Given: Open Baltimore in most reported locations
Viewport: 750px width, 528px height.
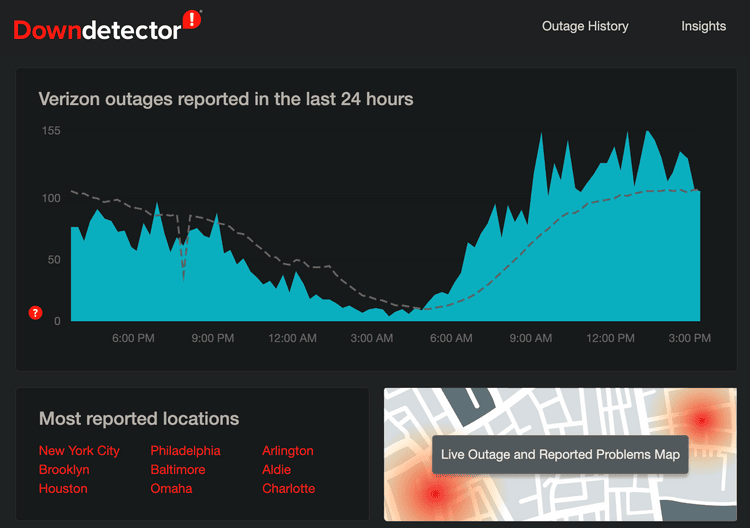Looking at the screenshot, I should (x=178, y=470).
